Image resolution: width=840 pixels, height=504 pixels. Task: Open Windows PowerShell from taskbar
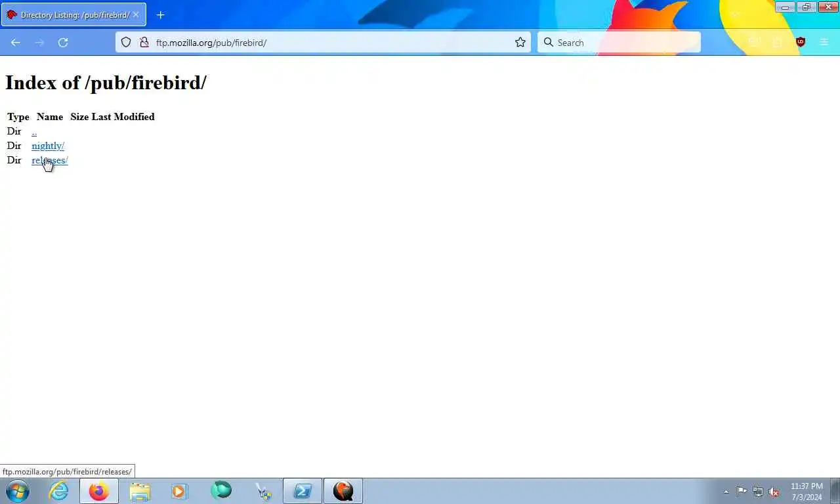tap(303, 491)
